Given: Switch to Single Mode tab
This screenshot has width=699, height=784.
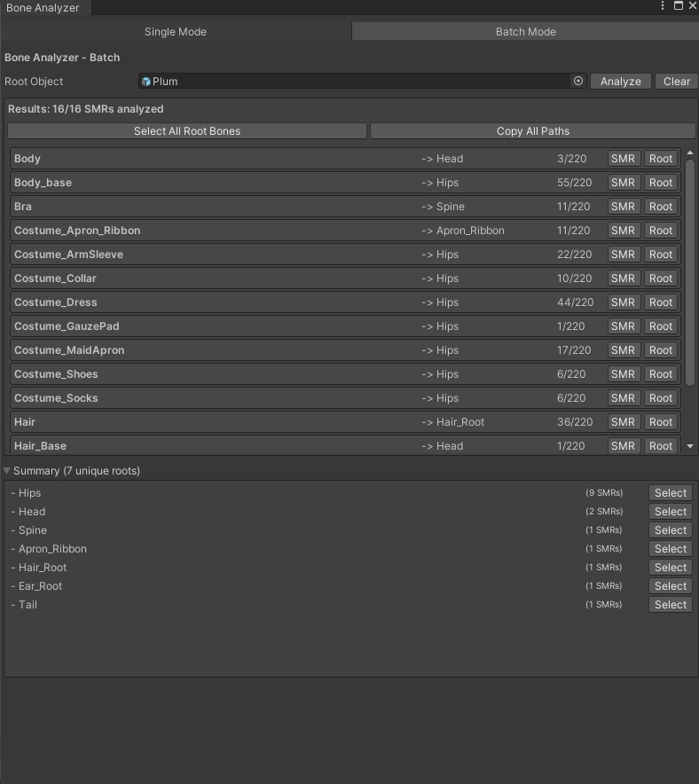Looking at the screenshot, I should coord(176,32).
